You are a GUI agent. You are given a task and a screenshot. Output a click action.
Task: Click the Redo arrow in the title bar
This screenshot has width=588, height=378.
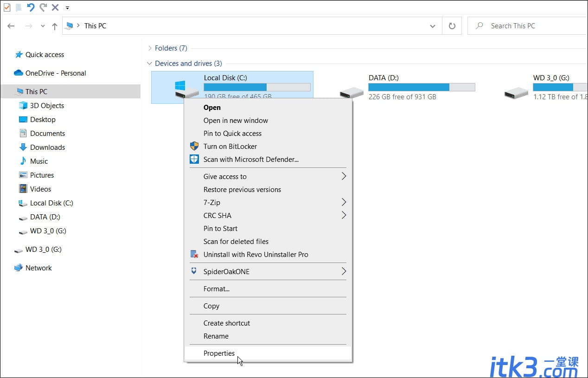[x=43, y=7]
